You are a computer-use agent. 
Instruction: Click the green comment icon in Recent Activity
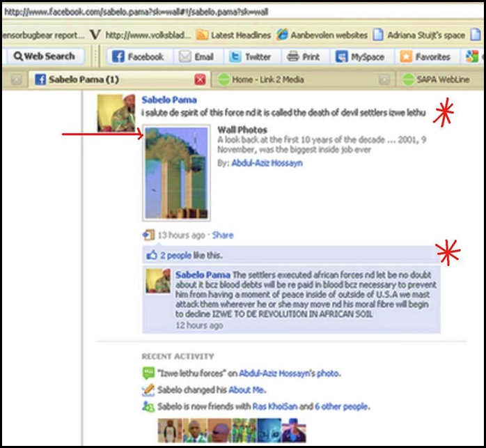pos(148,373)
